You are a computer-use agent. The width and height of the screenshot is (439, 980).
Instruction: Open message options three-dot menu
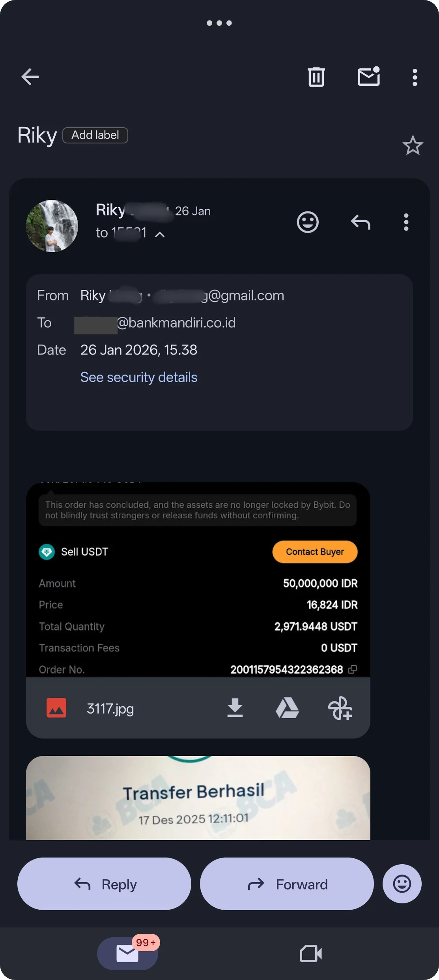pos(406,222)
